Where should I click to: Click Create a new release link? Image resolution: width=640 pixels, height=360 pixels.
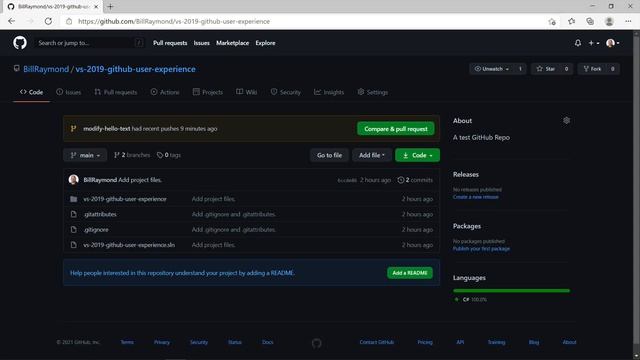(x=476, y=197)
